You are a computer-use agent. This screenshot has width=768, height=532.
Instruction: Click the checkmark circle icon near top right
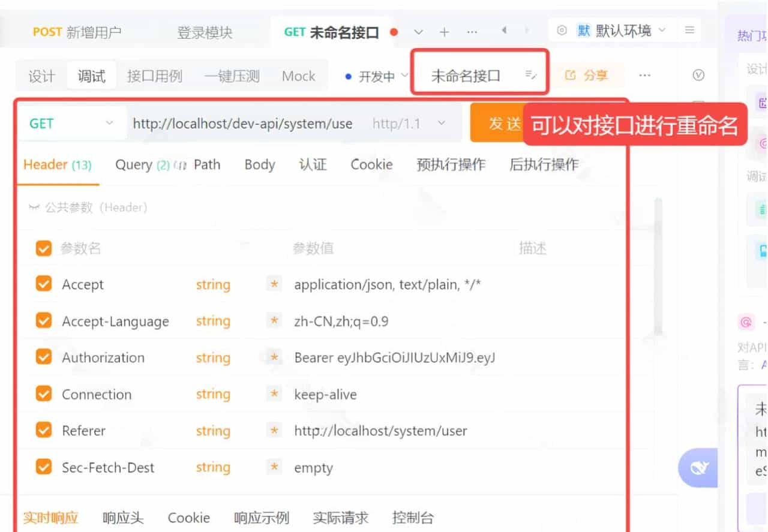698,75
